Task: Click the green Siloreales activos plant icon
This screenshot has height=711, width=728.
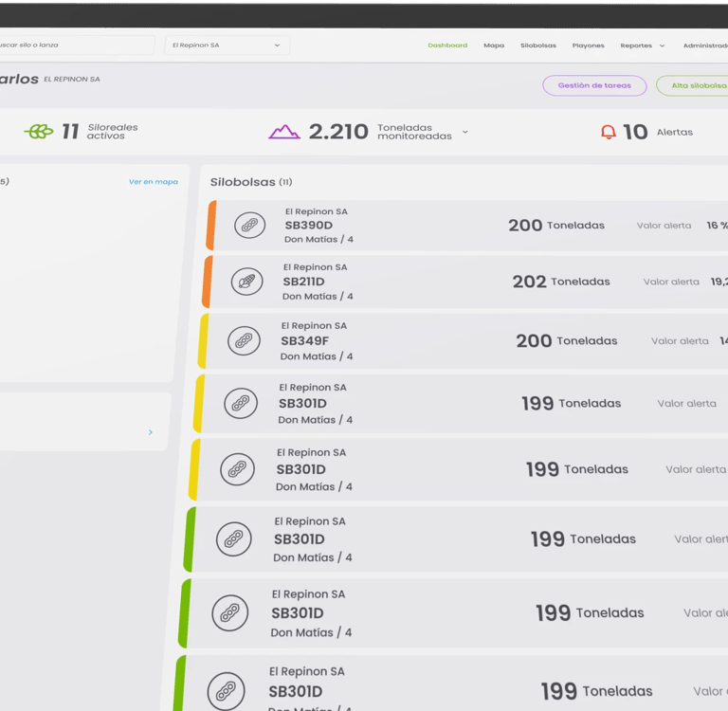Action: point(39,132)
